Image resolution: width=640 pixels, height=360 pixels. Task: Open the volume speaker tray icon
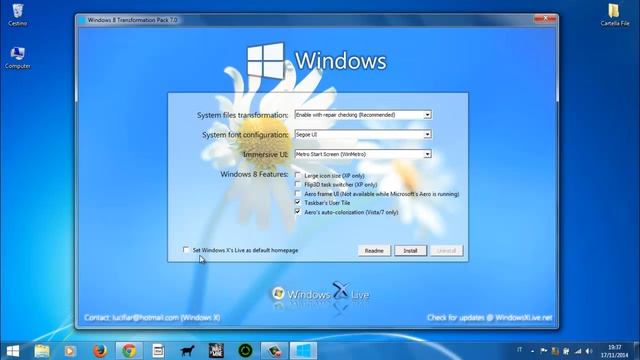[x=589, y=351]
